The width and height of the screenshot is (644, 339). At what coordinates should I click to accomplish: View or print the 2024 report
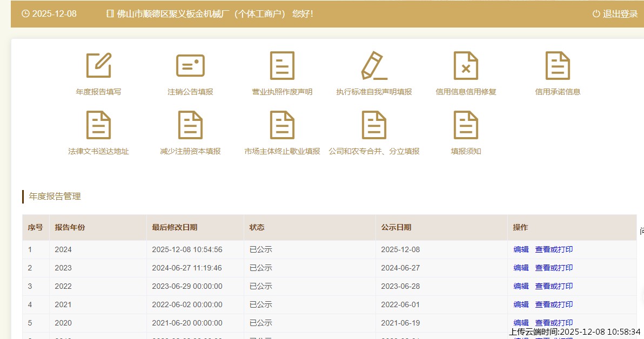tap(554, 249)
